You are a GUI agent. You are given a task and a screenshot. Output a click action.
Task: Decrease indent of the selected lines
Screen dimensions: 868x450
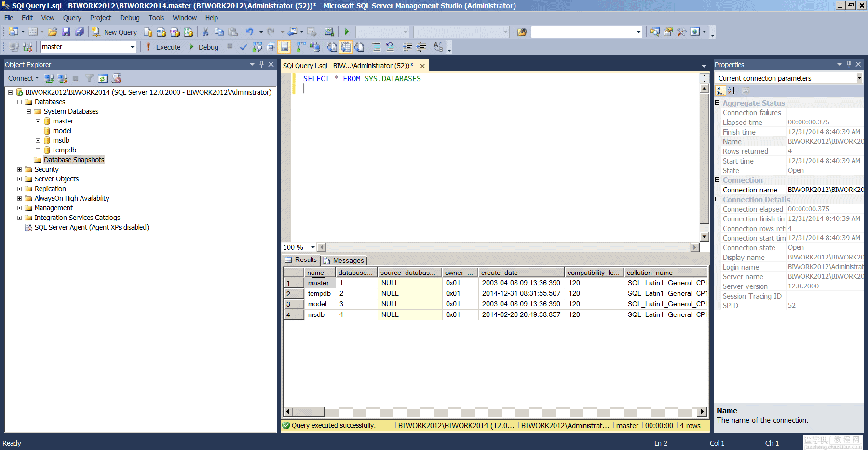(x=407, y=47)
